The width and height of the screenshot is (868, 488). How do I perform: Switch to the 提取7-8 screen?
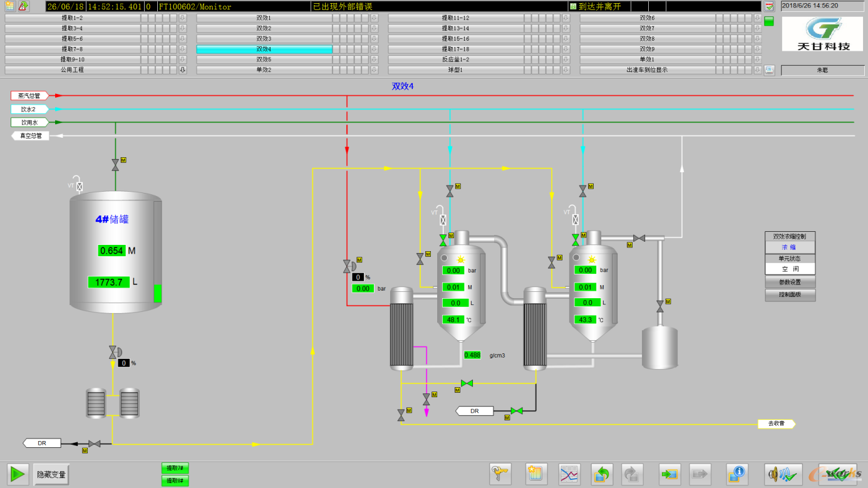[x=72, y=49]
